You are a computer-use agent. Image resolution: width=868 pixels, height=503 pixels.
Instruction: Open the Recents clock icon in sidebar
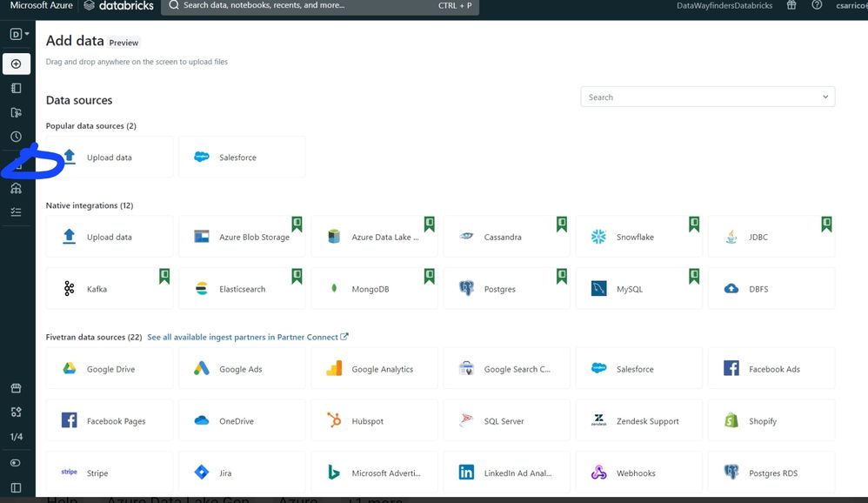click(16, 137)
